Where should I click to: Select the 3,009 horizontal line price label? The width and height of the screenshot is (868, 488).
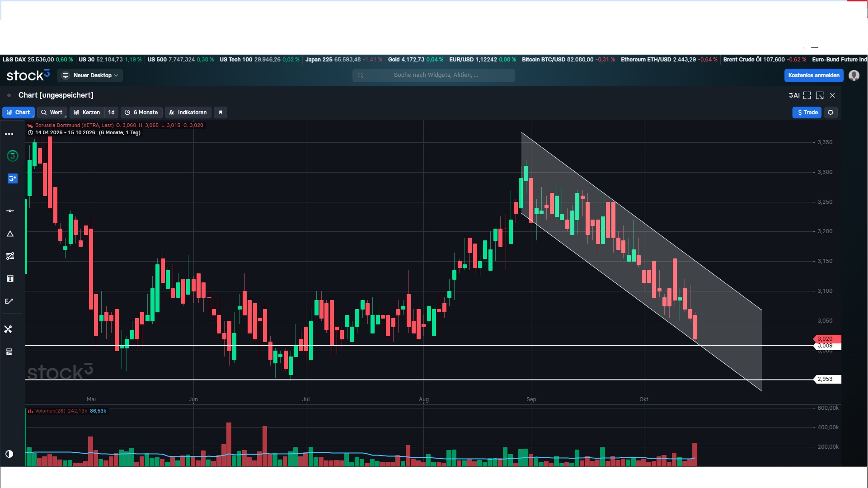(827, 346)
